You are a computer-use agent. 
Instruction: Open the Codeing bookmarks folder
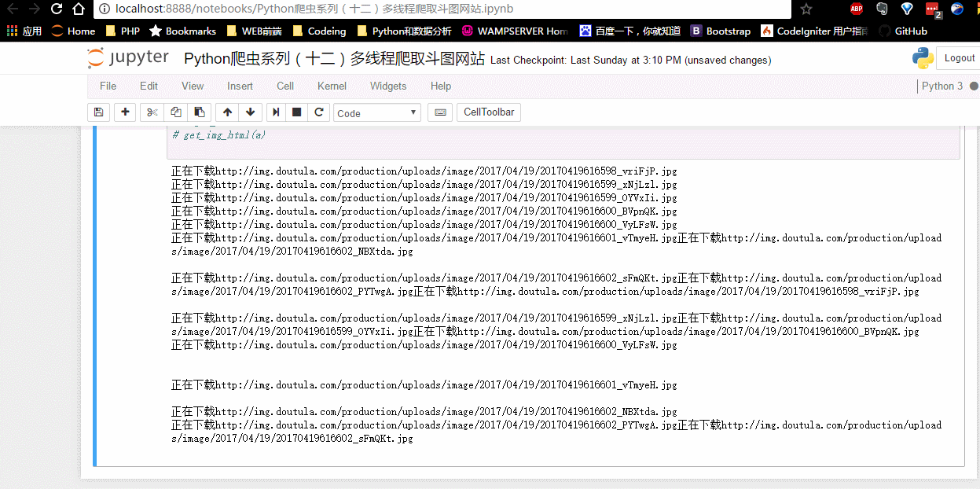pyautogui.click(x=319, y=31)
